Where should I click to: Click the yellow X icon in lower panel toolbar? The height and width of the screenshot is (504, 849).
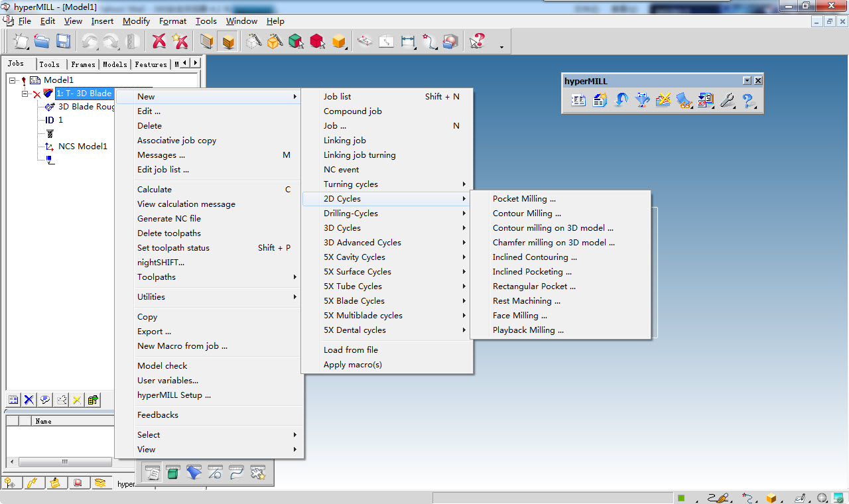pyautogui.click(x=77, y=399)
